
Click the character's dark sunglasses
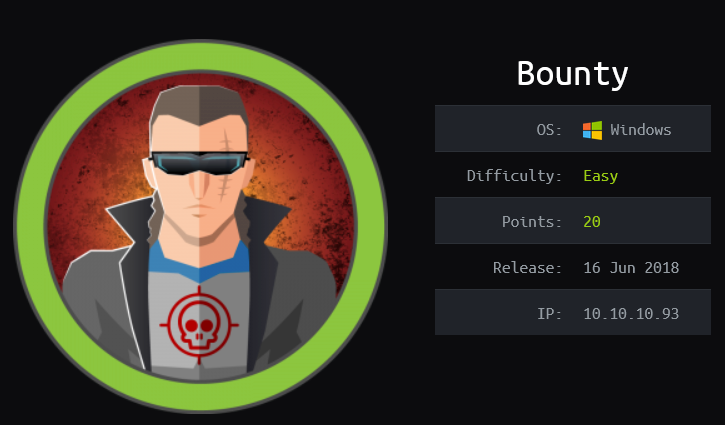coord(199,163)
